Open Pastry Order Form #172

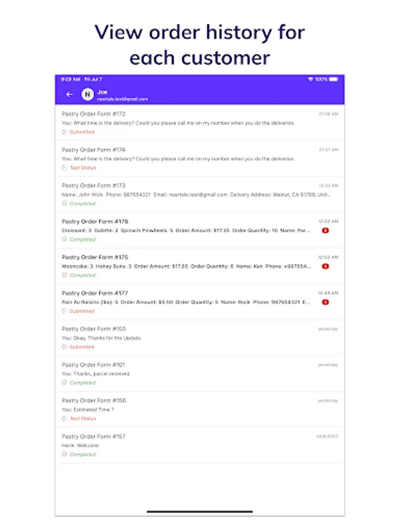pyautogui.click(x=200, y=122)
